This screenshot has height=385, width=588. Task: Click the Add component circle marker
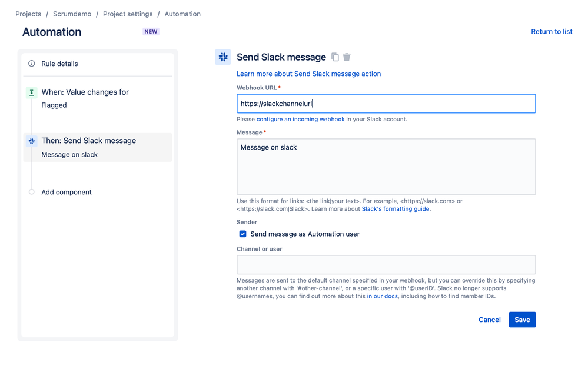(32, 192)
